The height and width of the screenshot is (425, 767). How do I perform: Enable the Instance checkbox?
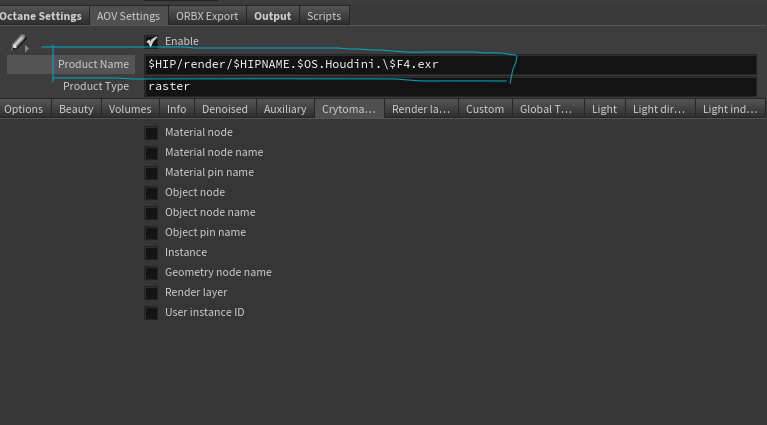(x=152, y=253)
